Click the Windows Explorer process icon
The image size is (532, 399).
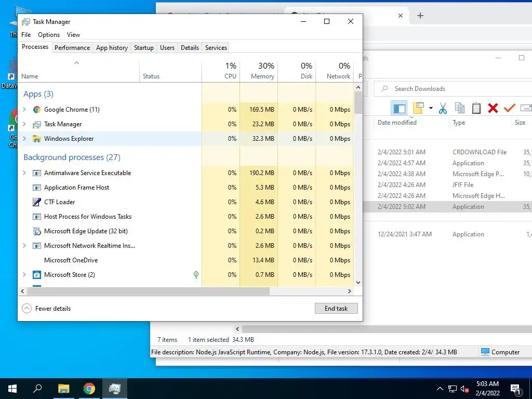point(37,139)
